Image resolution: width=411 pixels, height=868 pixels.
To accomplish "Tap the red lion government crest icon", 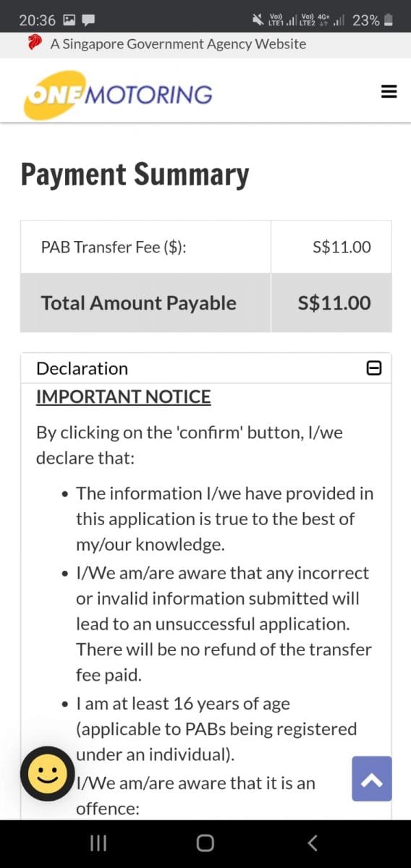I will pyautogui.click(x=34, y=43).
